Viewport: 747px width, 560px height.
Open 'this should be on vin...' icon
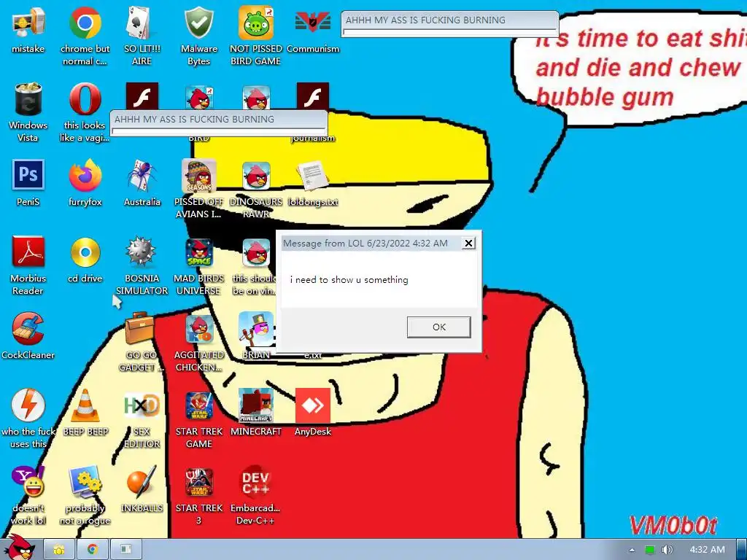point(256,252)
